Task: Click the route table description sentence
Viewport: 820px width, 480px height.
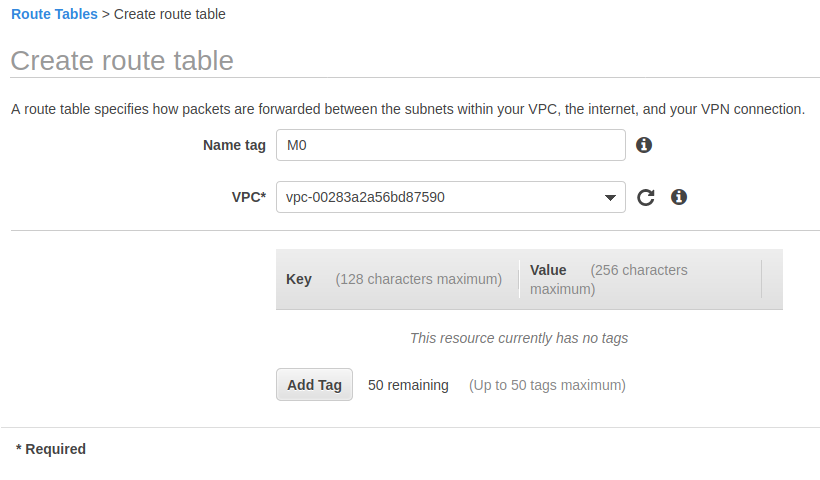Action: (x=408, y=109)
